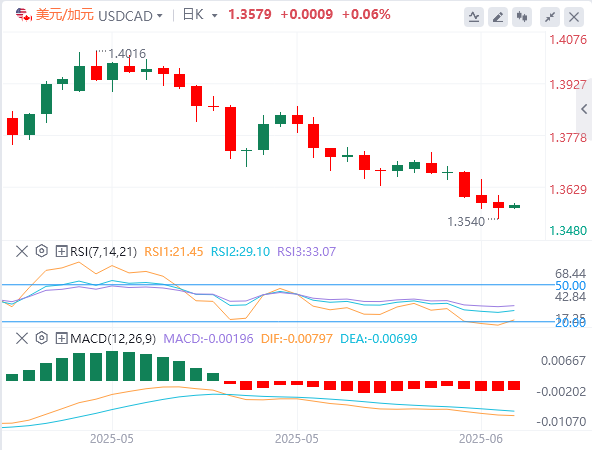Expand side panel with left chevron
The image size is (592, 450).
tap(584, 109)
